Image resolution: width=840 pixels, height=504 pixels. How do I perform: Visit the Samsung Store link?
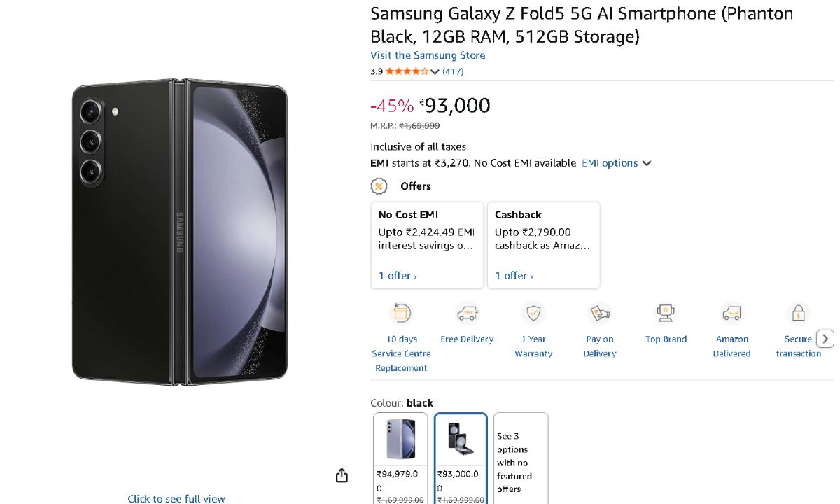pyautogui.click(x=428, y=55)
